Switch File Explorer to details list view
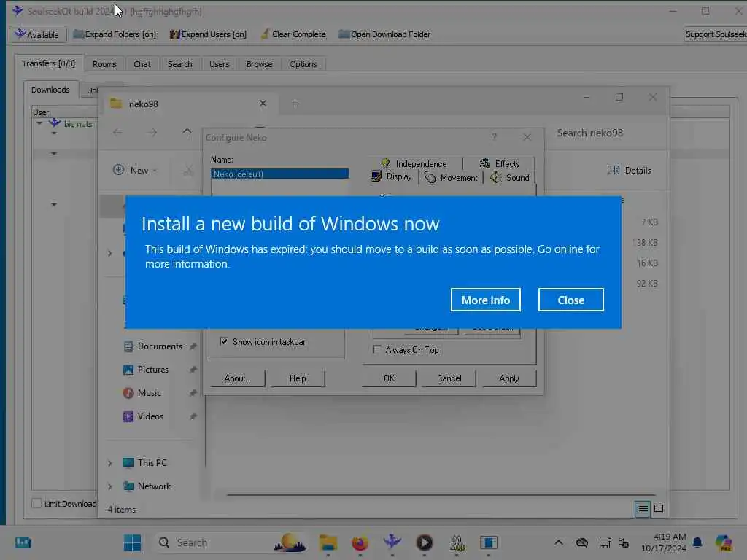Image resolution: width=747 pixels, height=560 pixels. coord(643,510)
